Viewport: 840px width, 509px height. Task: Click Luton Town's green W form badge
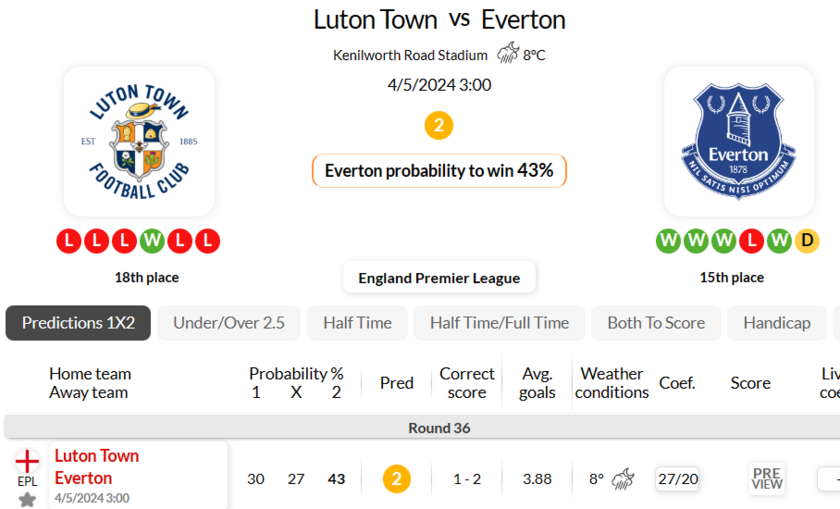152,241
